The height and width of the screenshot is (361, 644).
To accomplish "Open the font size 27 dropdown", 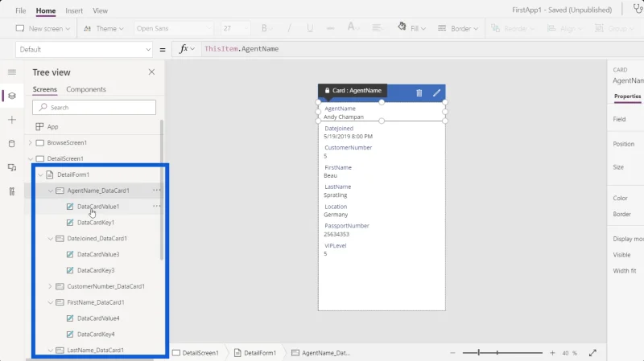I will pos(235,28).
